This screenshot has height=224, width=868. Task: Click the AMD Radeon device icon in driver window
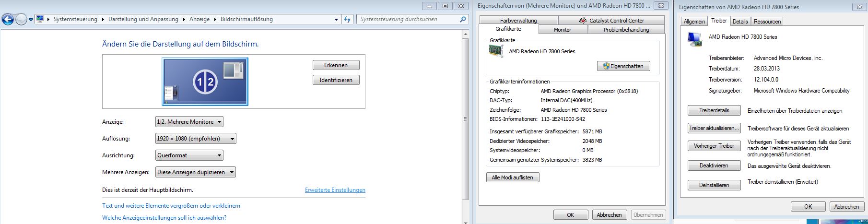click(x=694, y=39)
